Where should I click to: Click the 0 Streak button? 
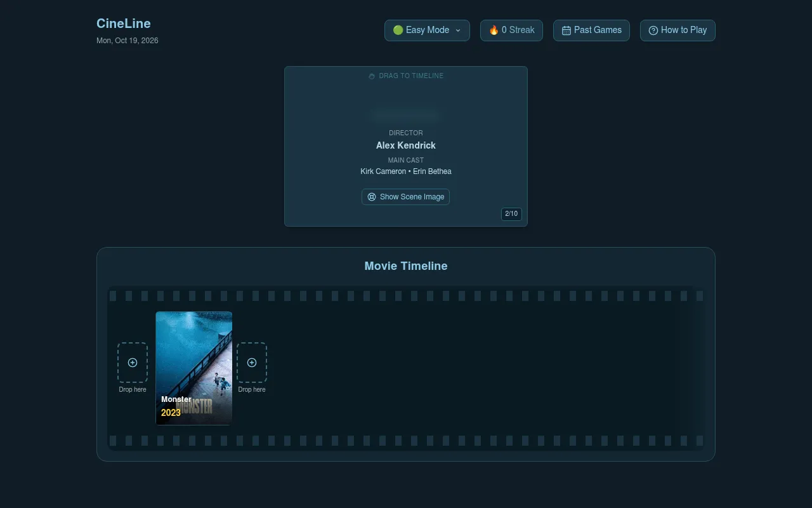click(511, 30)
